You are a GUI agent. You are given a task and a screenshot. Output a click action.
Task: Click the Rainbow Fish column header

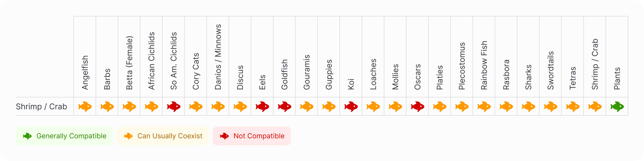(484, 65)
